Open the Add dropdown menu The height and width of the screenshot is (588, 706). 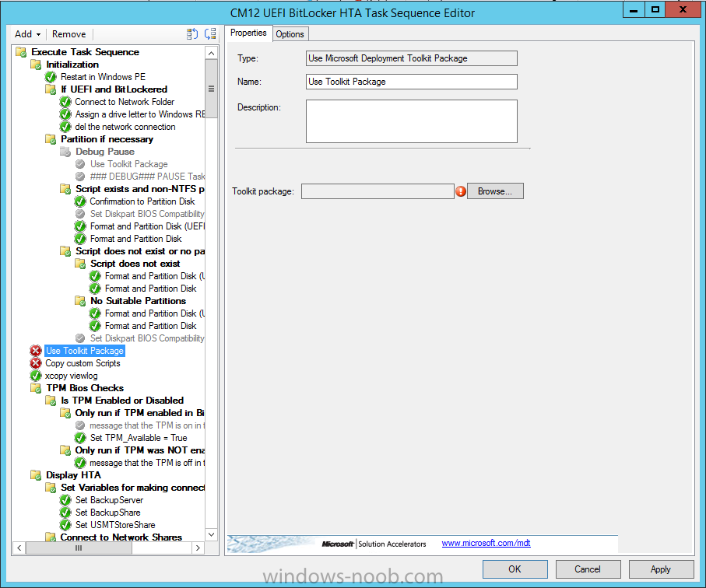[27, 34]
